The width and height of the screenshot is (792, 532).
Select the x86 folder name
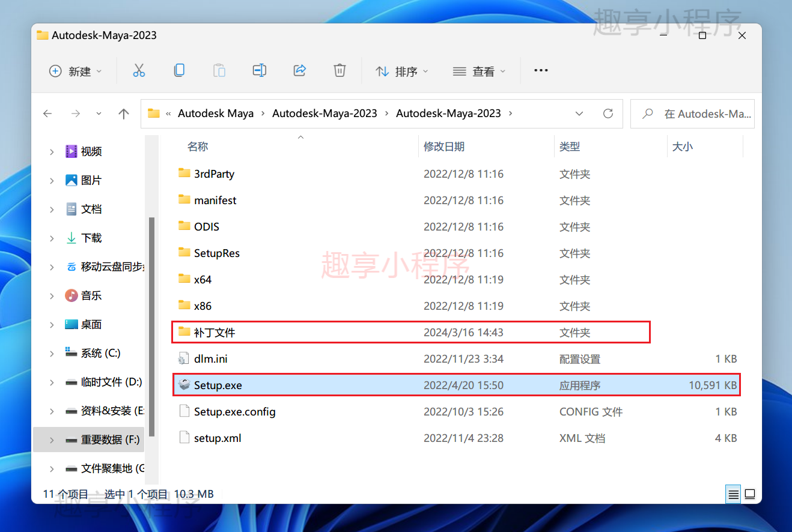tap(203, 306)
